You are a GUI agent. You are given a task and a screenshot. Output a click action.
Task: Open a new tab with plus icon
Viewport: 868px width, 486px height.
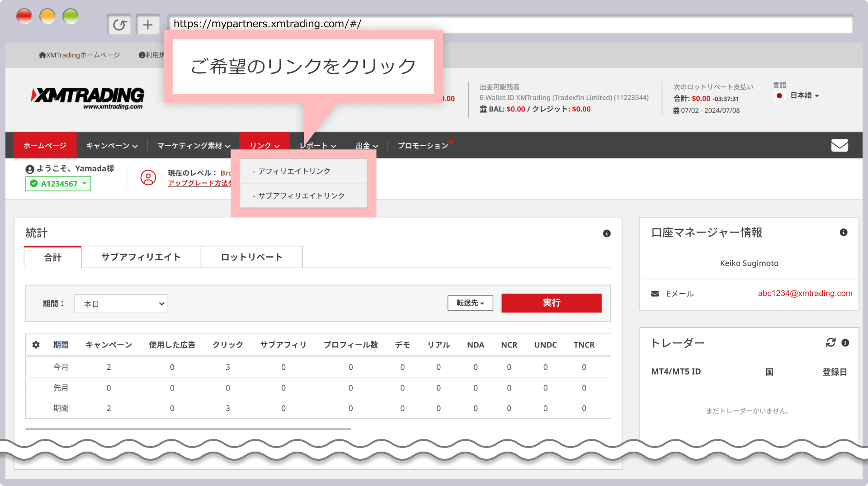(x=148, y=24)
